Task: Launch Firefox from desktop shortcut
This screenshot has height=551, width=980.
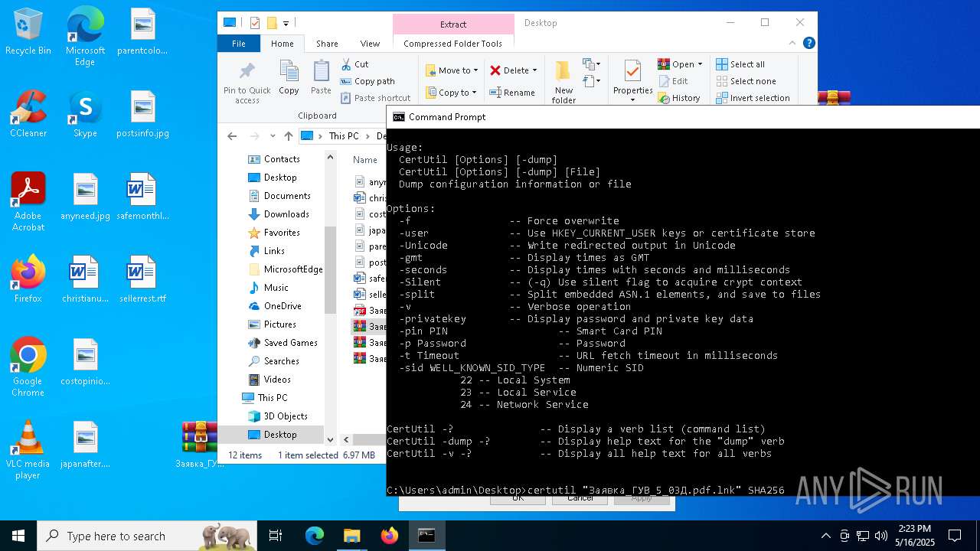Action: click(28, 279)
